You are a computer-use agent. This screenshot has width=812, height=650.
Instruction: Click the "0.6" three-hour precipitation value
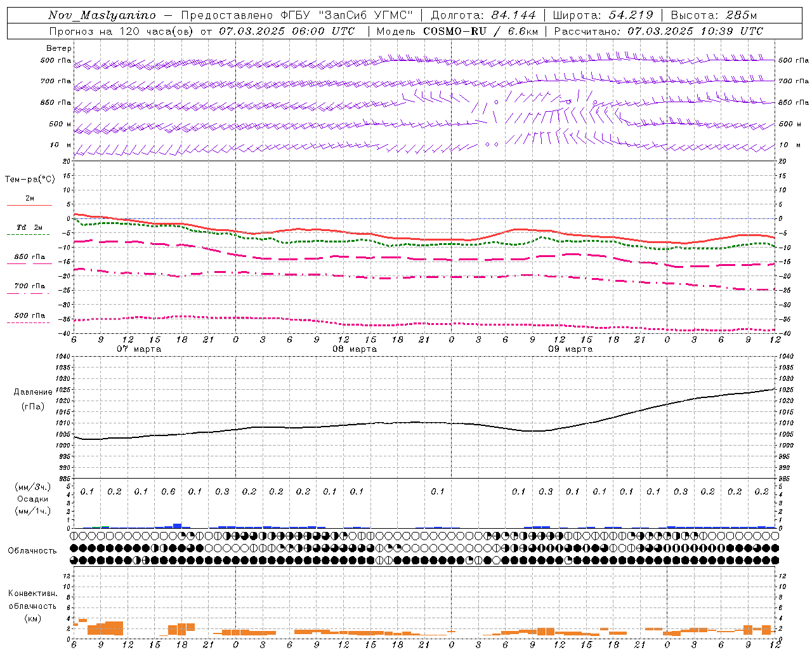pos(168,492)
